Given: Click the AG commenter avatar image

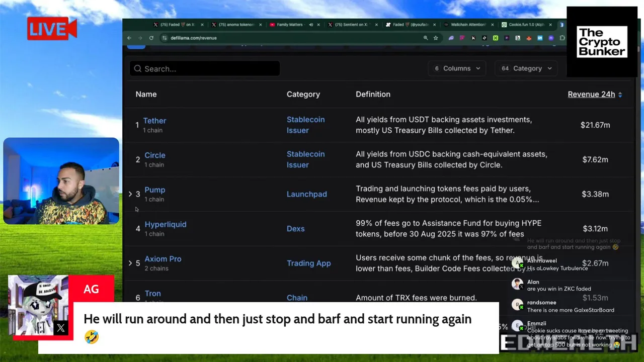Looking at the screenshot, I should coord(38,305).
